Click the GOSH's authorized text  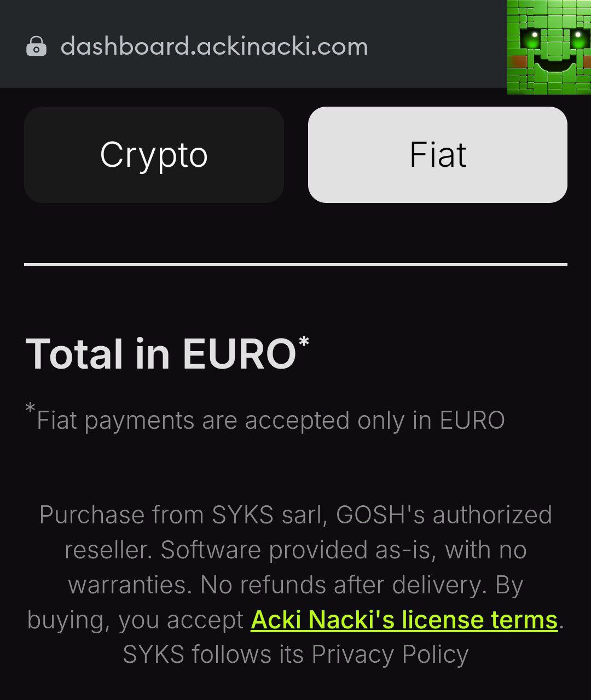point(444,515)
